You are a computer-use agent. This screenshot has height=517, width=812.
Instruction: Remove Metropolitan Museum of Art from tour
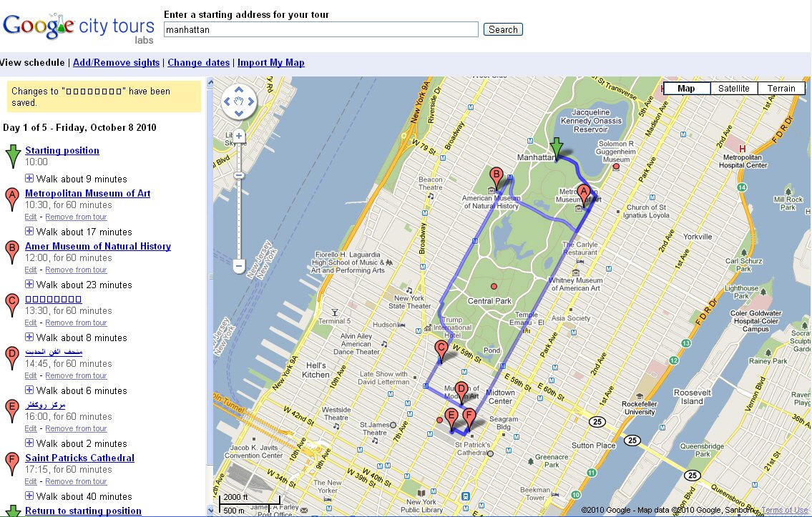point(77,217)
